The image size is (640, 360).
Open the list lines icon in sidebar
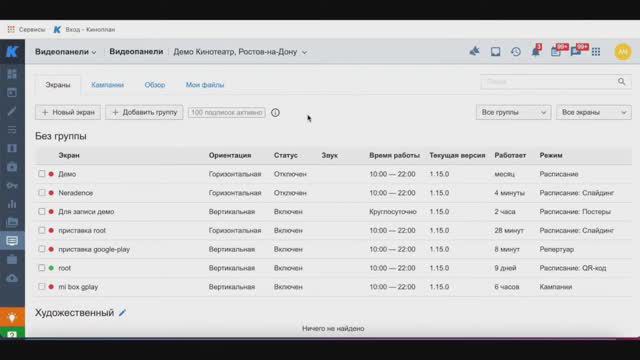(x=12, y=130)
